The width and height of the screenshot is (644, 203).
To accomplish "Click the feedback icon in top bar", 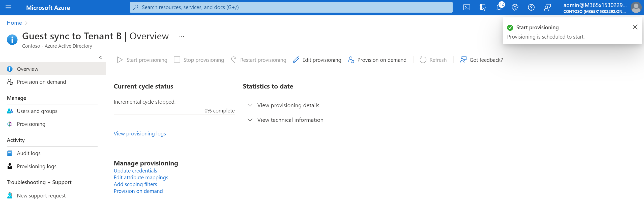I will 547,8.
